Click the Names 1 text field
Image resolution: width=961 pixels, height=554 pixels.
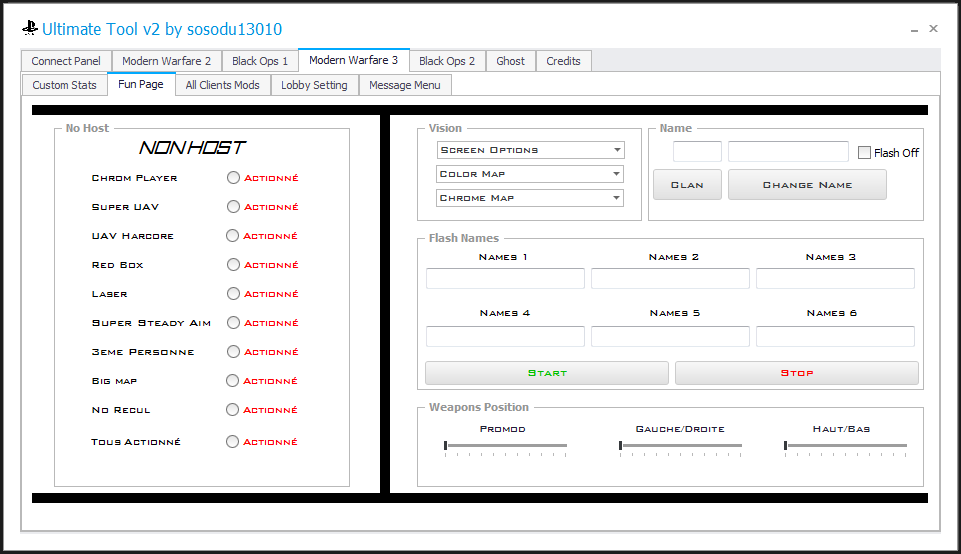(505, 278)
